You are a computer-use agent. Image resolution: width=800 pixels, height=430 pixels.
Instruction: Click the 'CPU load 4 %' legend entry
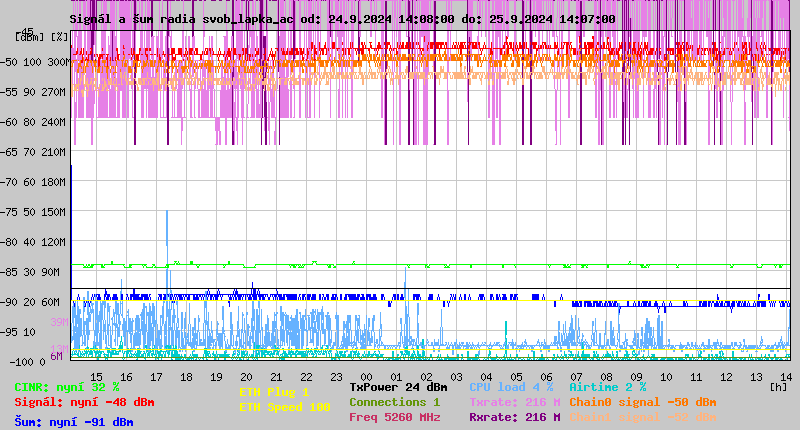pos(511,387)
